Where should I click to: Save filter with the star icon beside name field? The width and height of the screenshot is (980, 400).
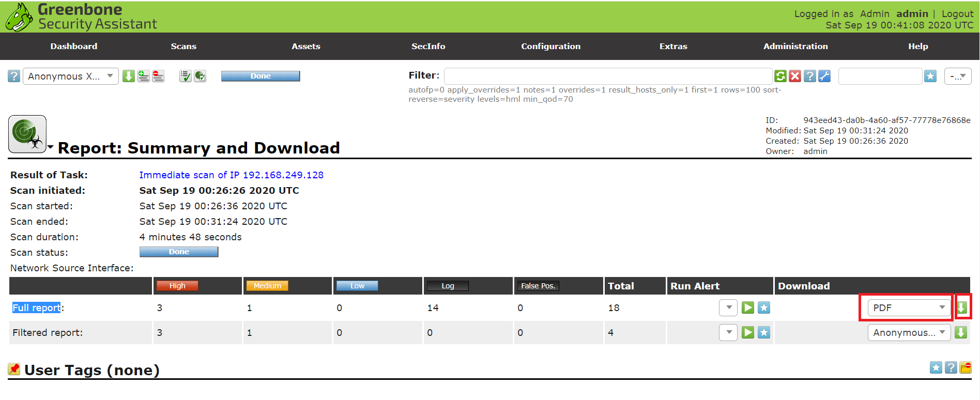[930, 76]
